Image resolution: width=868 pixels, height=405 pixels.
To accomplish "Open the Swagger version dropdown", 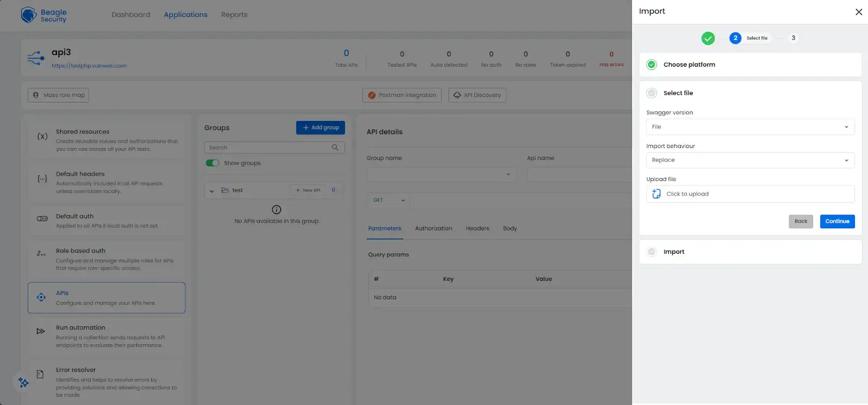I will click(750, 127).
